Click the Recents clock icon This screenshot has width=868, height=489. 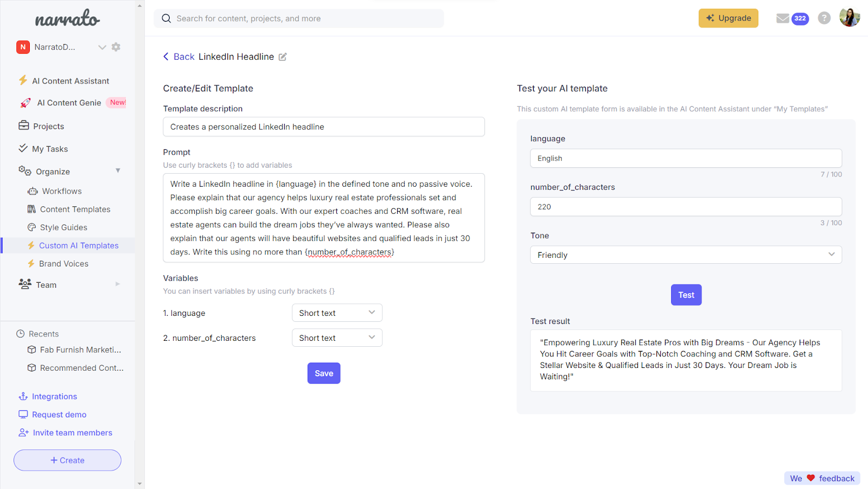point(21,334)
